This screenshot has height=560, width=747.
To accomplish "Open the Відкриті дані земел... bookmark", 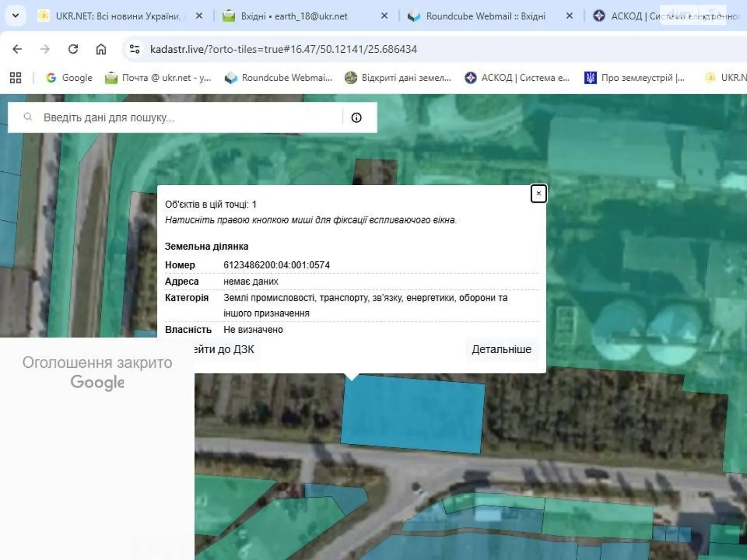I will pos(398,78).
